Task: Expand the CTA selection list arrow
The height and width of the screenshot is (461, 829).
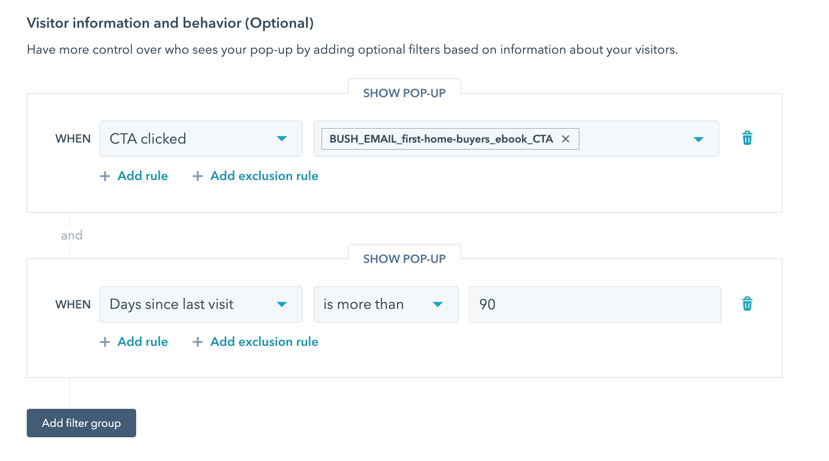Action: click(x=698, y=140)
